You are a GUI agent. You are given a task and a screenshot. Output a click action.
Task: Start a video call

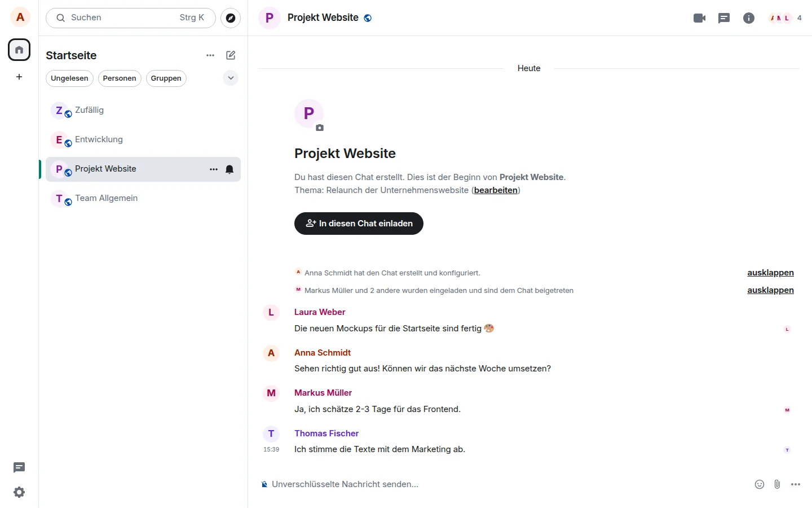point(699,18)
